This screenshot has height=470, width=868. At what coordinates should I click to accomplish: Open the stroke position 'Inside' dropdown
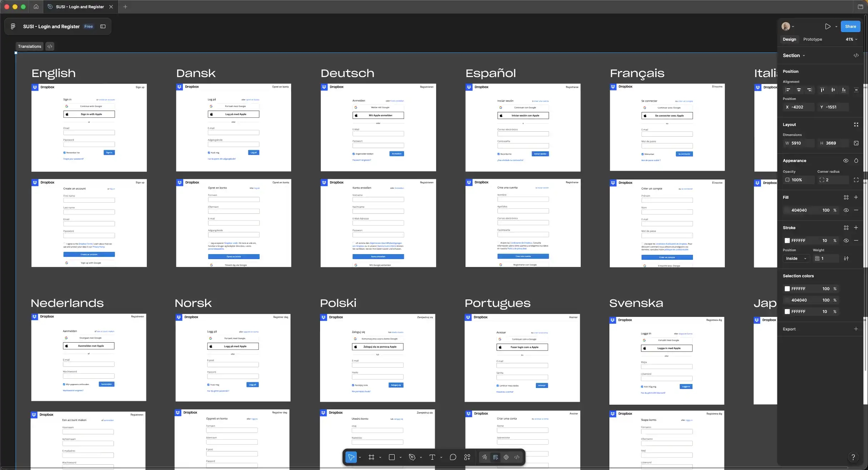pos(796,258)
